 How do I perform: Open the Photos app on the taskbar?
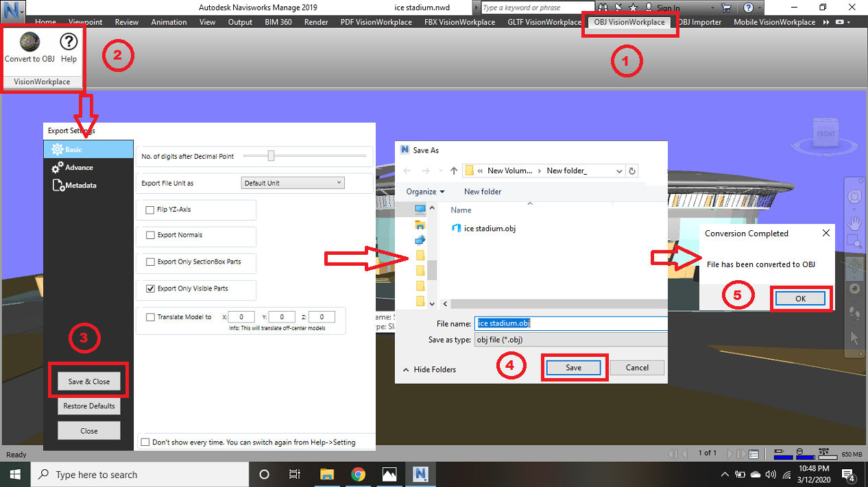tap(389, 474)
